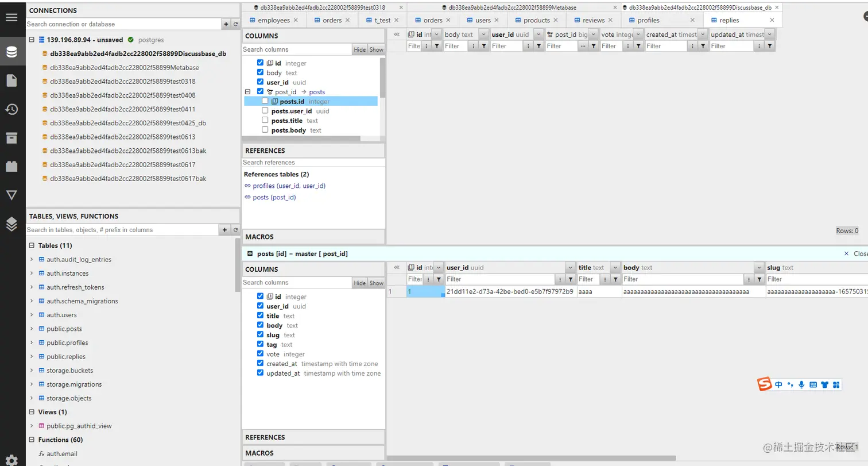Open filter options dots for posts body column
868x466 pixels.
tap(749, 279)
